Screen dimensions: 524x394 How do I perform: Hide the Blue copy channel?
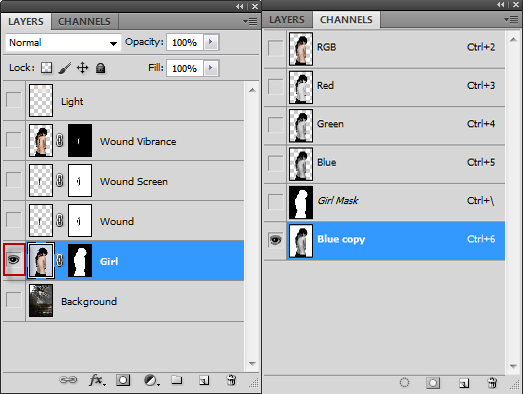tap(276, 240)
